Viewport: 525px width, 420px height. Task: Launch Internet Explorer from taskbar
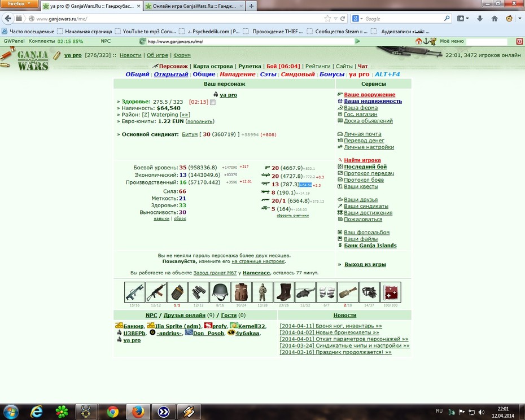click(36, 412)
